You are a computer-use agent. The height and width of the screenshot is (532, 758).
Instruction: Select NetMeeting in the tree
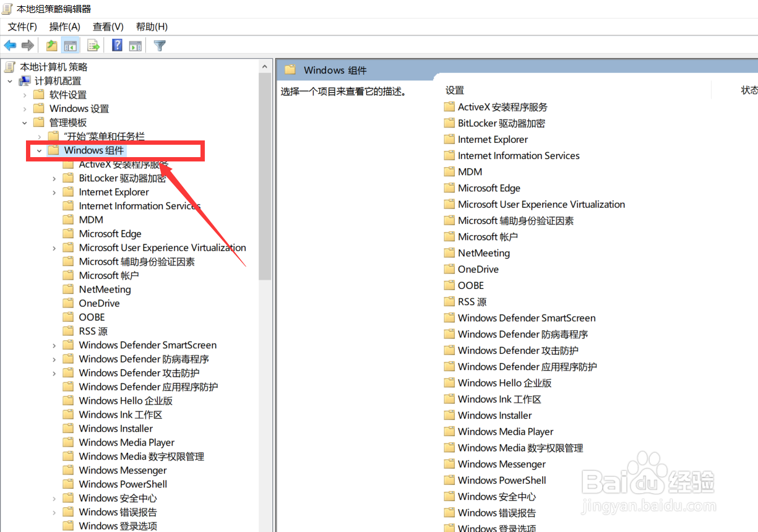point(105,290)
